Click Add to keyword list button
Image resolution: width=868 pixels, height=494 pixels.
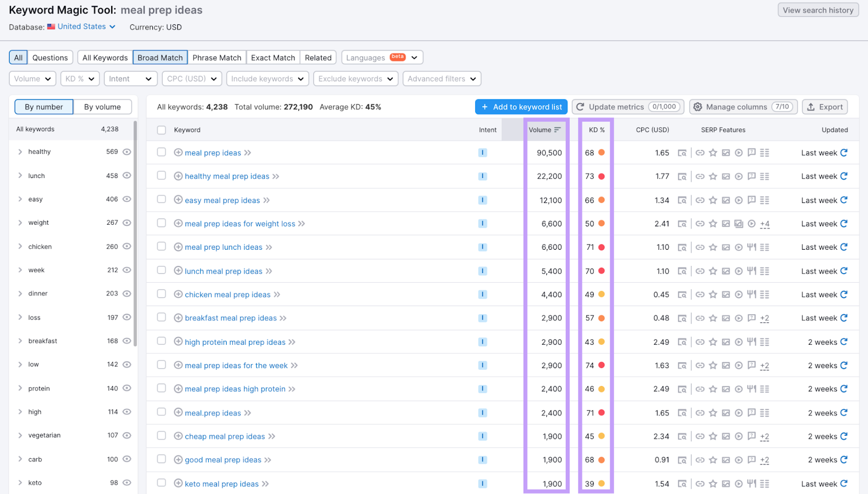tap(521, 107)
